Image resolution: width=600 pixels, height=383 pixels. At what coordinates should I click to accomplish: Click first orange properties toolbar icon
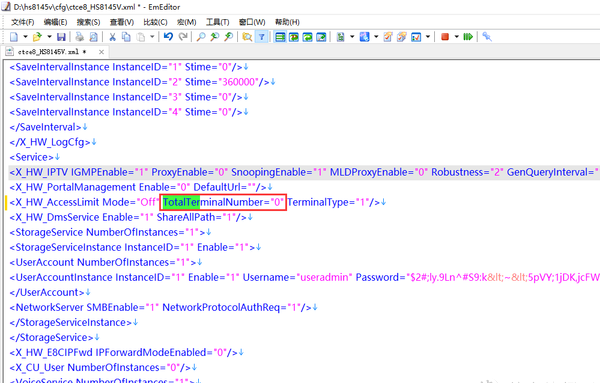pyautogui.click(x=388, y=37)
